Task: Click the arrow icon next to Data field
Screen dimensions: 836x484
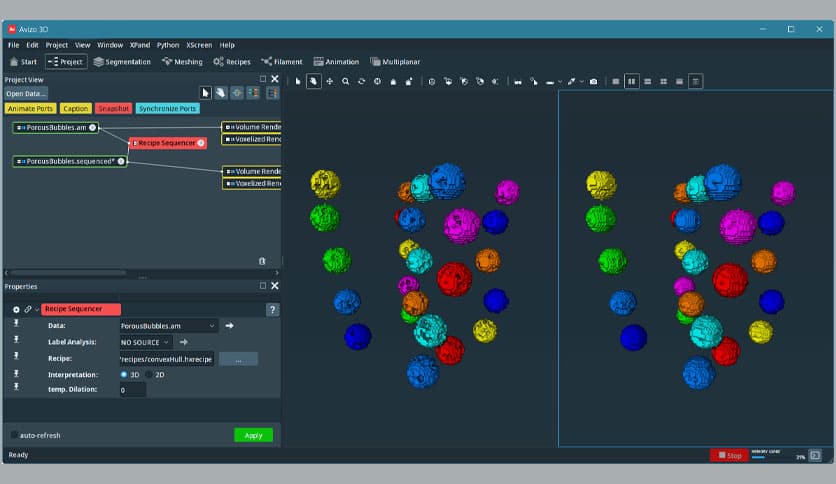Action: [x=229, y=326]
